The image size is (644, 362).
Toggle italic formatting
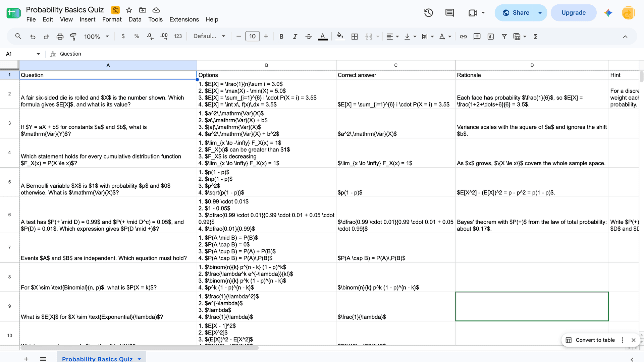point(295,37)
